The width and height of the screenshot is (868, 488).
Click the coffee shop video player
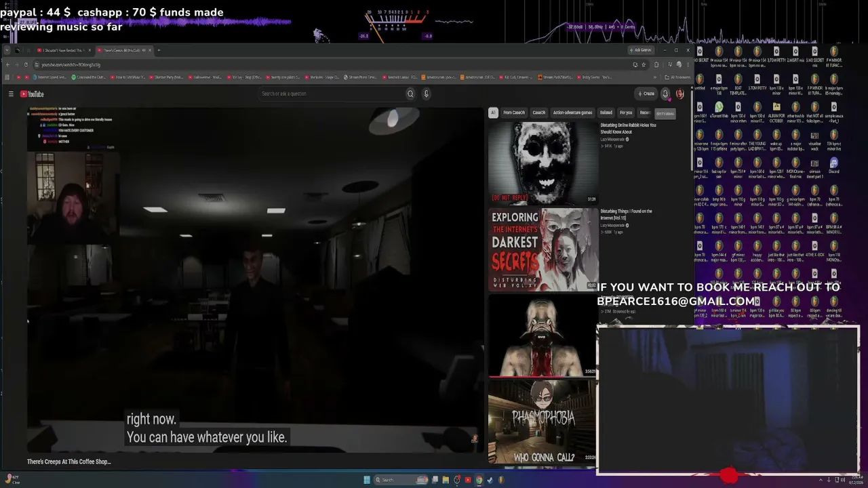click(x=255, y=279)
